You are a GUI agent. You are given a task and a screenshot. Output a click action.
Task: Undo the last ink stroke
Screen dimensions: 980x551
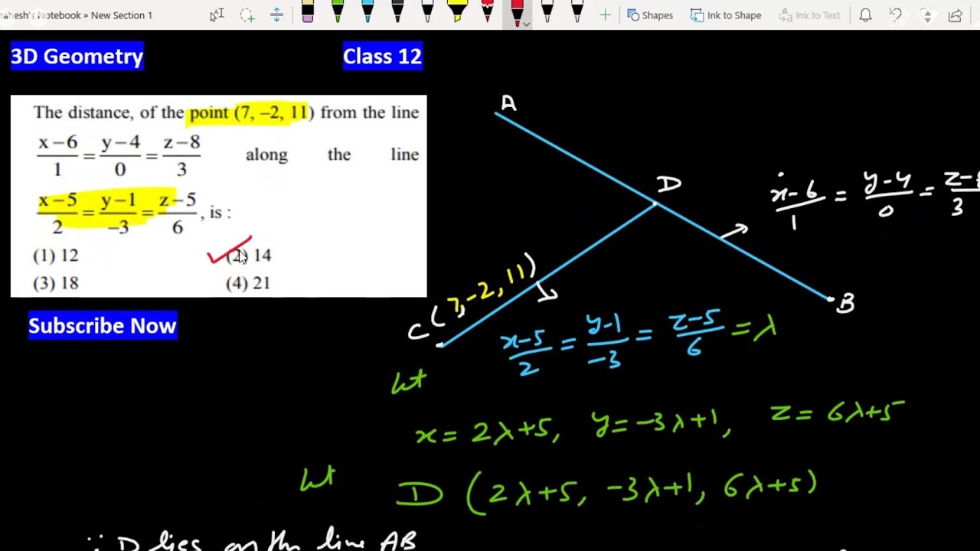[x=895, y=15]
